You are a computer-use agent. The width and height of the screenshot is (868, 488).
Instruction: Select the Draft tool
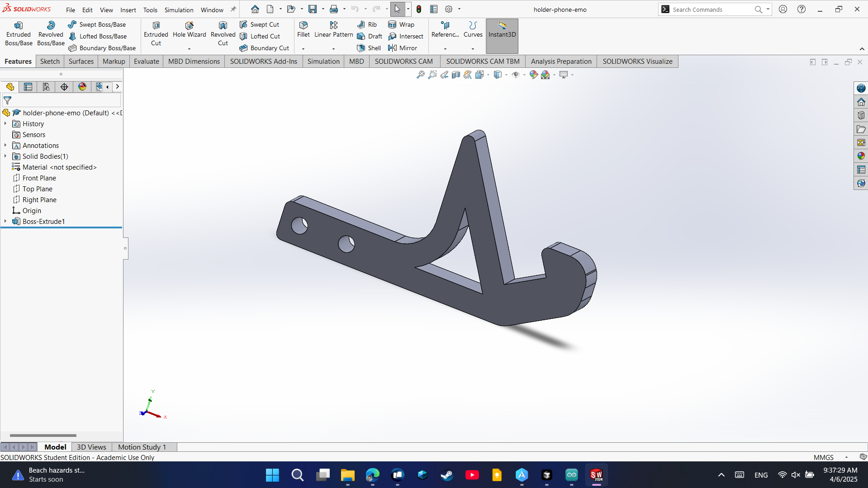(x=370, y=36)
